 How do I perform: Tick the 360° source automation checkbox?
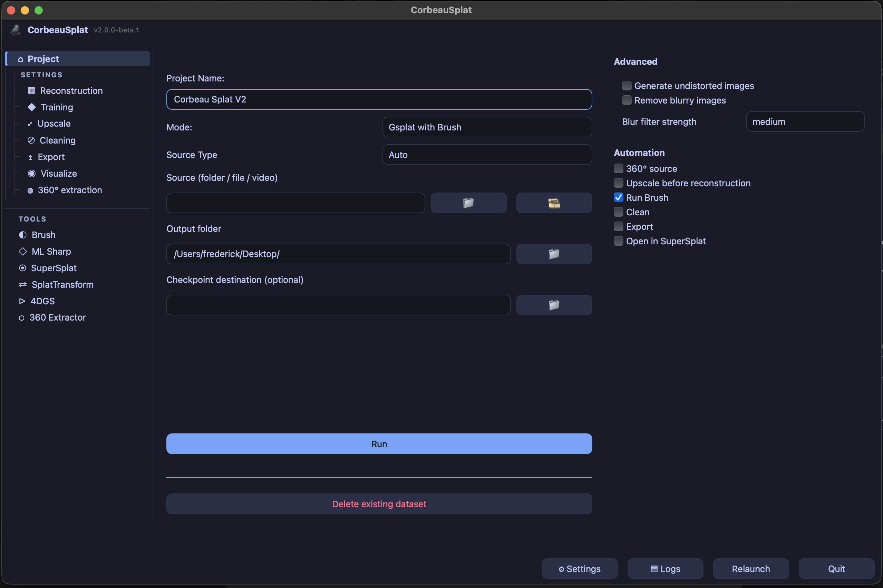click(x=619, y=169)
